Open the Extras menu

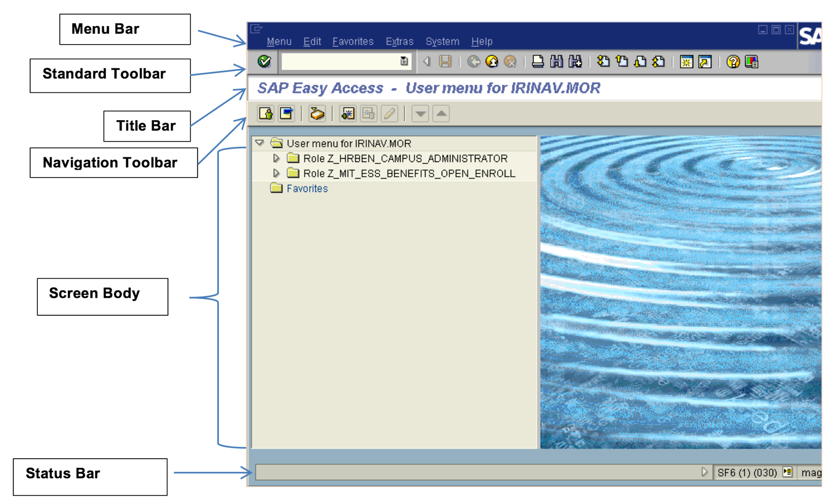(399, 41)
